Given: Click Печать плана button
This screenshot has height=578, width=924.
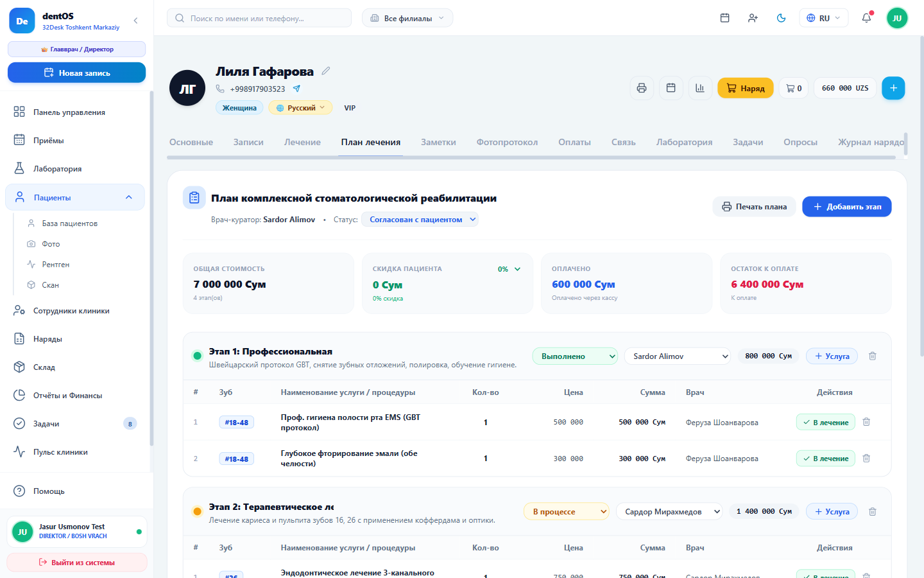Looking at the screenshot, I should point(754,207).
